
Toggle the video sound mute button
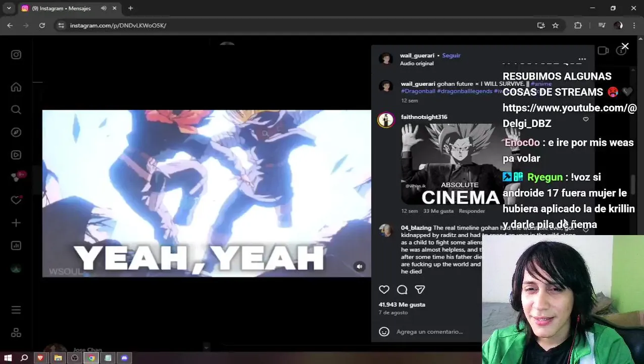pos(359,266)
